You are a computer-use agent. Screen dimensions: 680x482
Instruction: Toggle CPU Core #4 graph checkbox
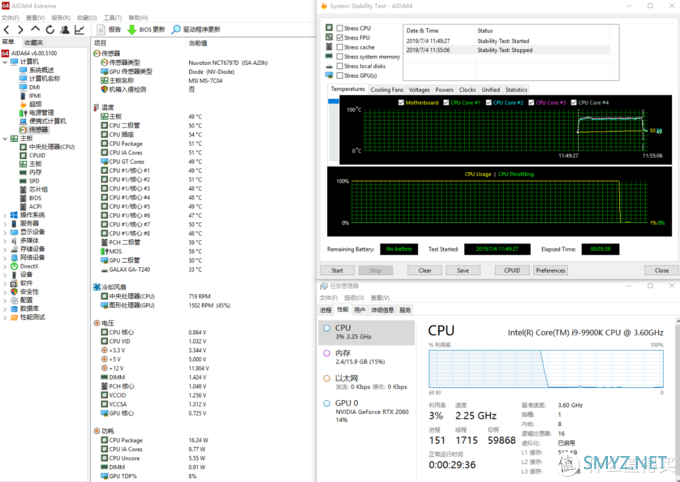tap(574, 103)
